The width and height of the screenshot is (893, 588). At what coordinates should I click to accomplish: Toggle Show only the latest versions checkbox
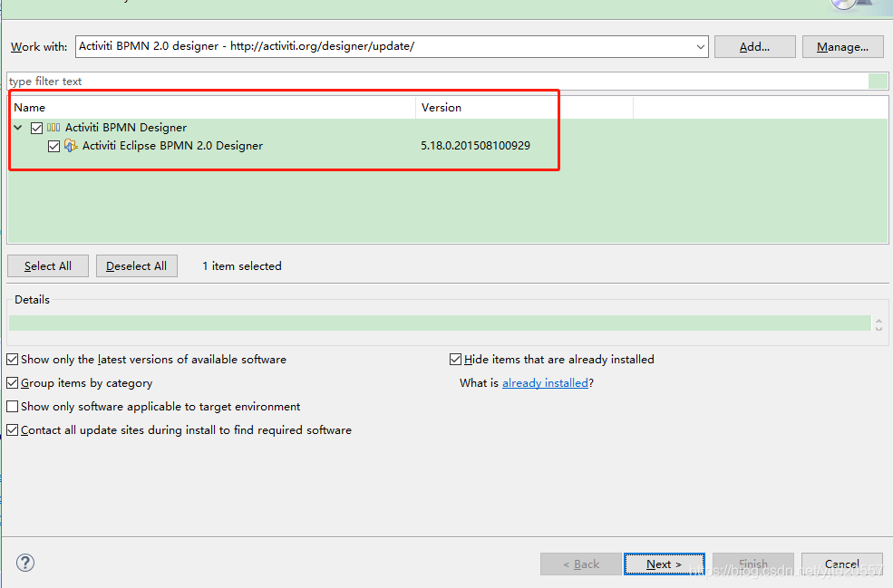pyautogui.click(x=12, y=359)
